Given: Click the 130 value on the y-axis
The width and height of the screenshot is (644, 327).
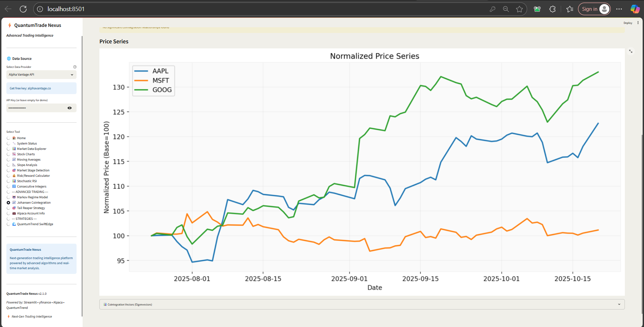Looking at the screenshot, I should pos(119,87).
